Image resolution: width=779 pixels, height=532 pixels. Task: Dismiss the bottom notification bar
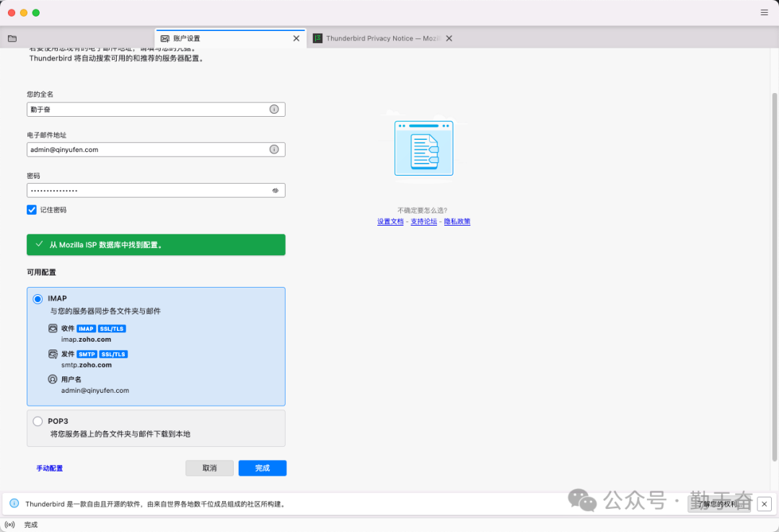[x=764, y=504]
